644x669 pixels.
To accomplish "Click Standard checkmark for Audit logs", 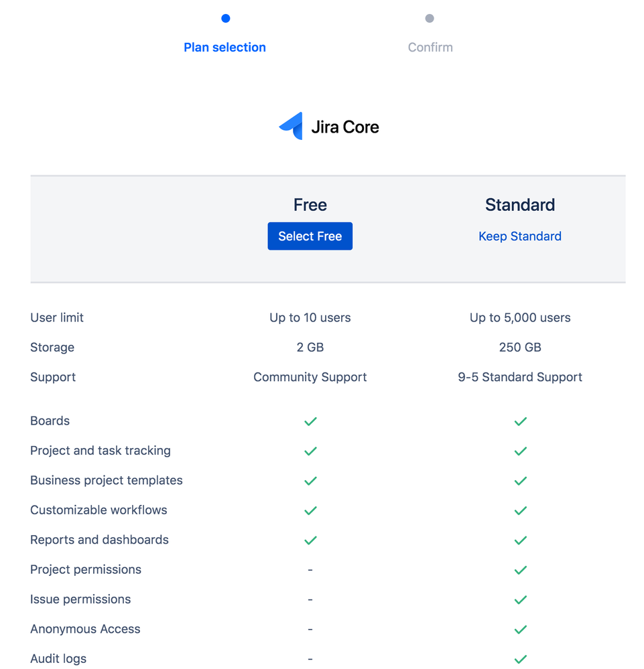I will [520, 659].
